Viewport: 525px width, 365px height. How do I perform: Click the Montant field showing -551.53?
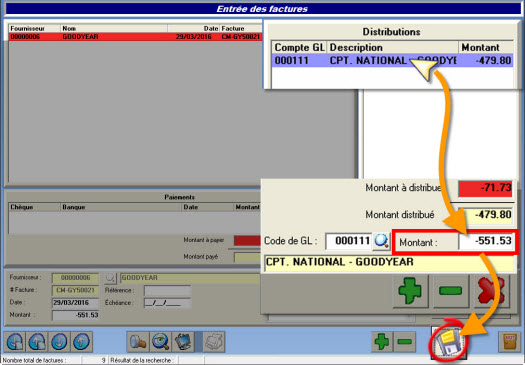click(x=485, y=241)
